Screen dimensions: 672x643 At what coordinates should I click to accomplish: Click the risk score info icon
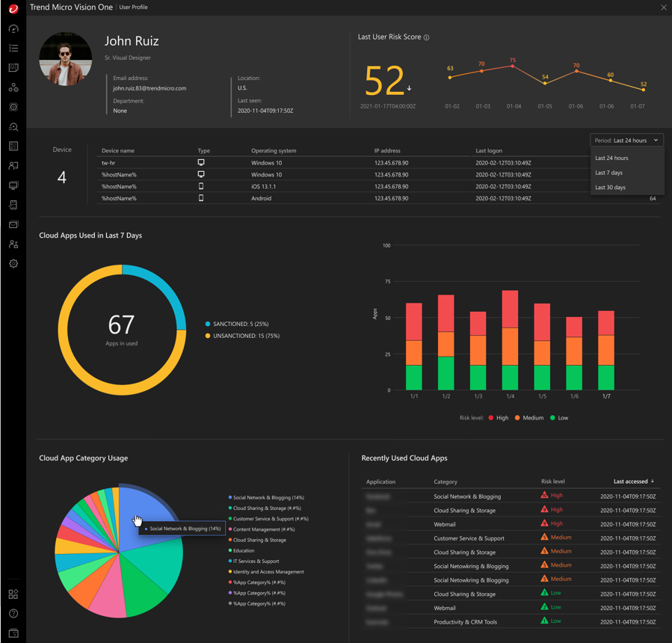pos(426,37)
